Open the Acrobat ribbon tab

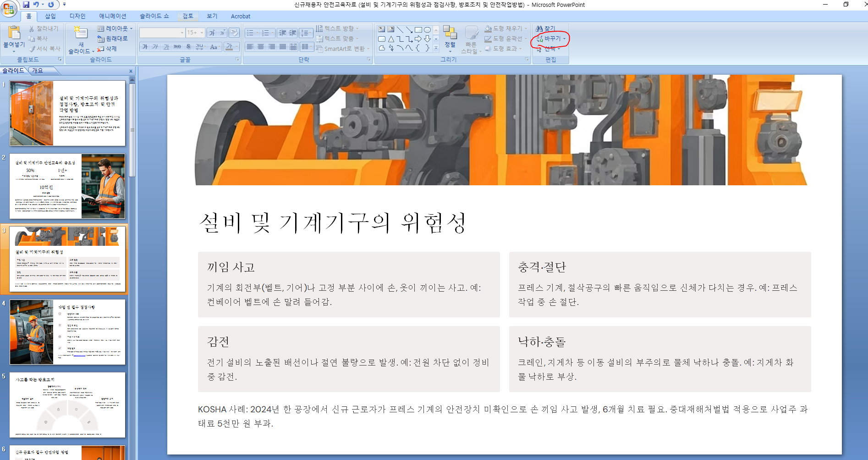(x=241, y=16)
